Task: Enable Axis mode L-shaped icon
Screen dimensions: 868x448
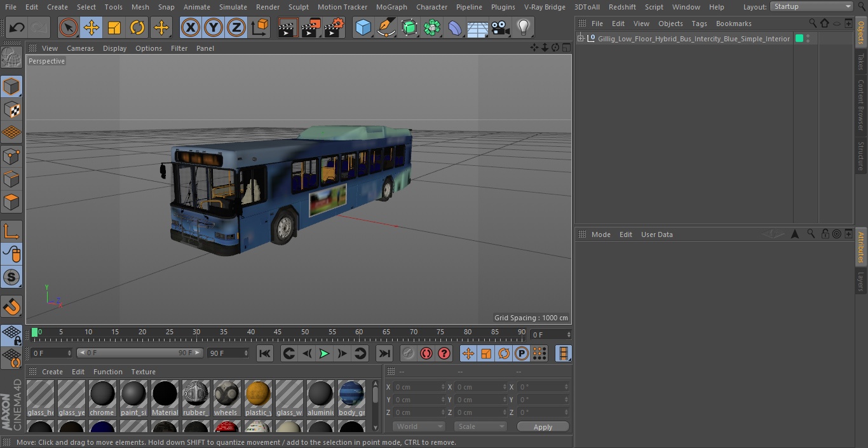Action: (11, 231)
